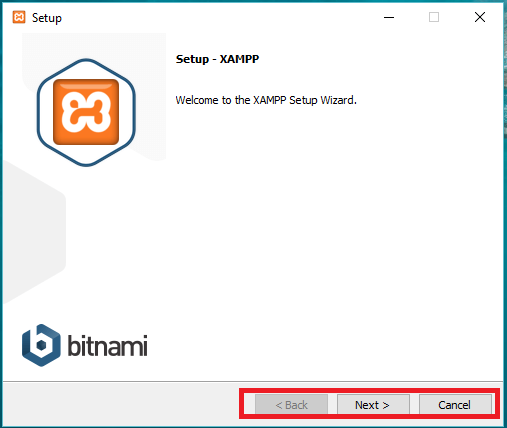Click the 'Setup' title text in the title bar
Screen dimensions: 507x428
tap(47, 18)
